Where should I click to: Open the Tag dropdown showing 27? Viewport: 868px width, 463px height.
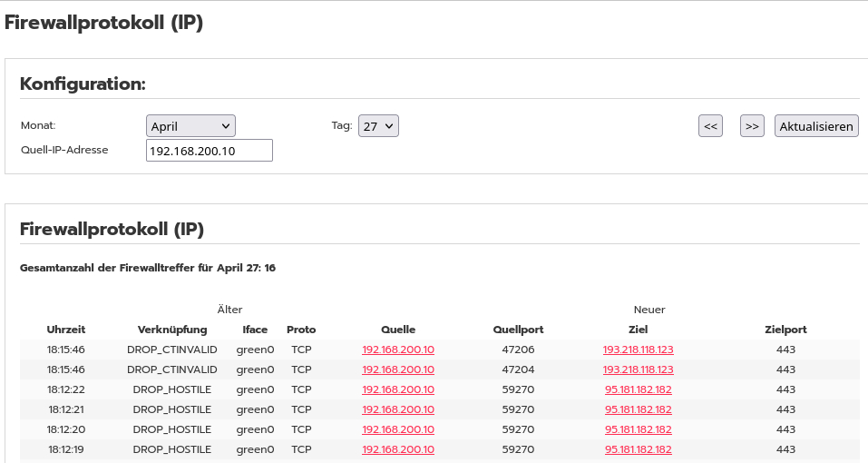coord(378,125)
